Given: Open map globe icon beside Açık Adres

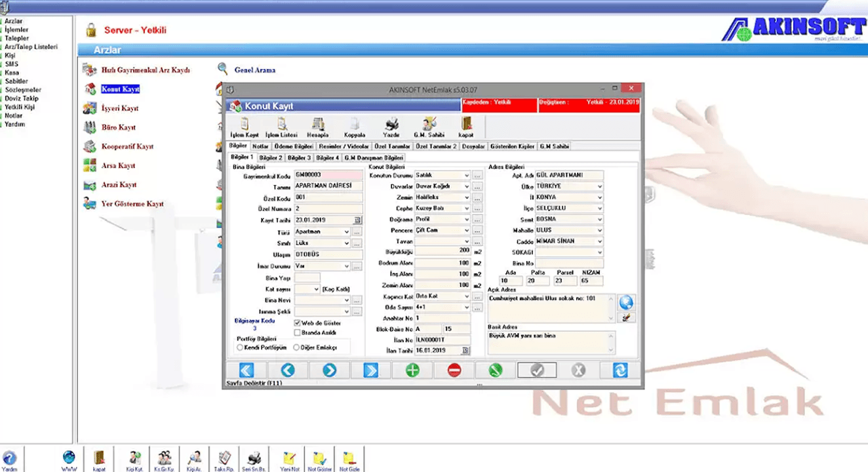Looking at the screenshot, I should (627, 302).
